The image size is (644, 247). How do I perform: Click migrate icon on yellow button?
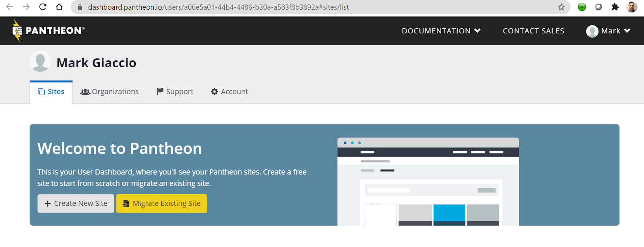126,203
